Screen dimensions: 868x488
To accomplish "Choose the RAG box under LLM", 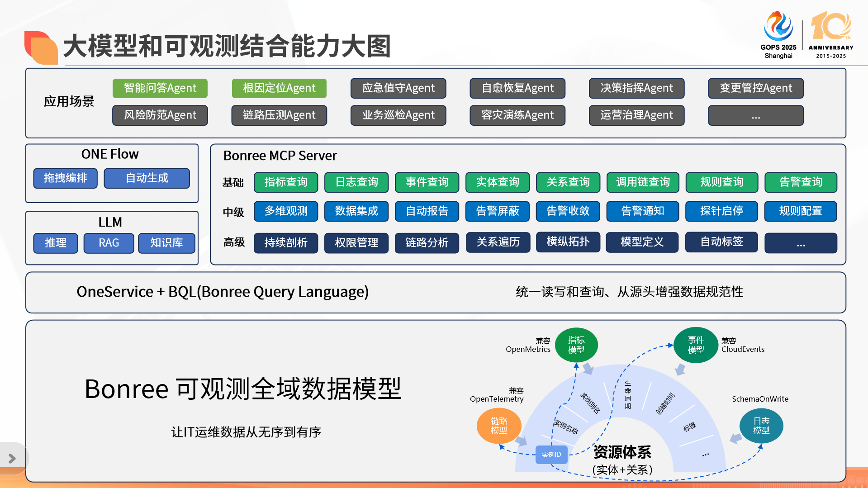I will coord(109,243).
